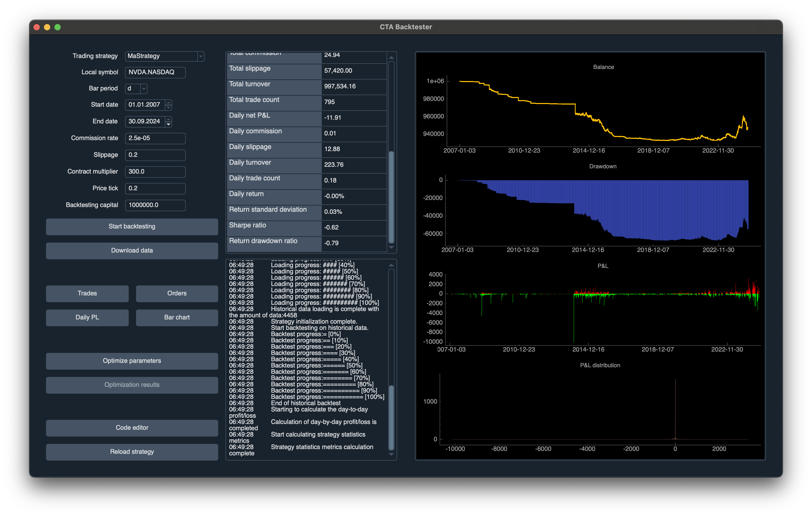
Task: Open the Trades window
Action: [87, 293]
